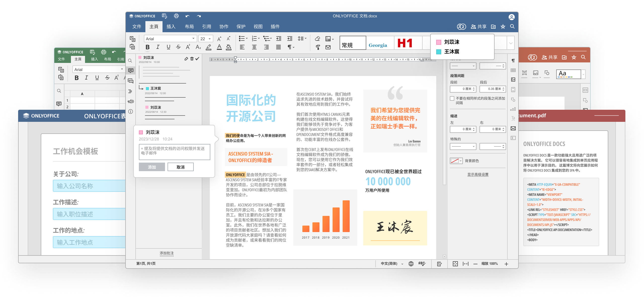Click the Print icon in title bar
The width and height of the screenshot is (644, 297).
pyautogui.click(x=176, y=16)
